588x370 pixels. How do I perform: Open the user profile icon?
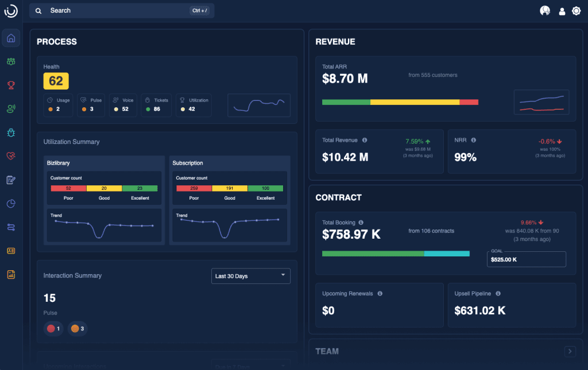point(562,11)
